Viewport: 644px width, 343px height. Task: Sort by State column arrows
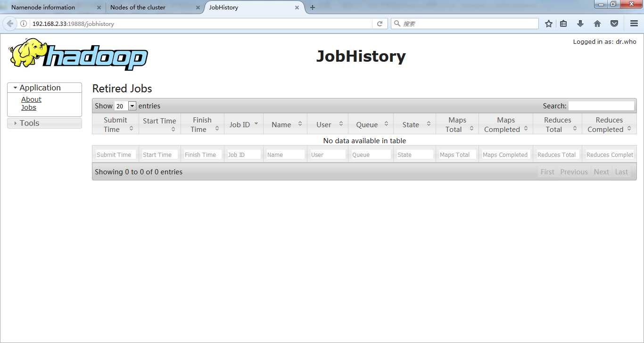pos(429,124)
